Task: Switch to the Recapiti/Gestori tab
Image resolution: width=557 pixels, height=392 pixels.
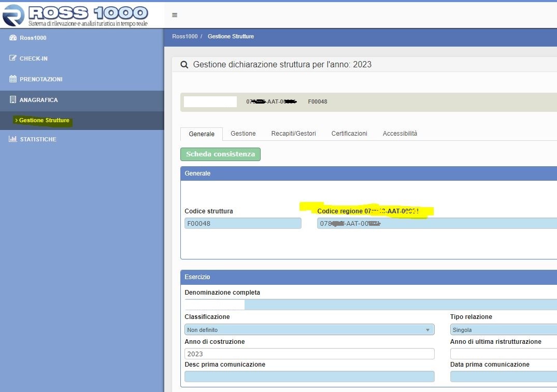Action: [x=293, y=134]
